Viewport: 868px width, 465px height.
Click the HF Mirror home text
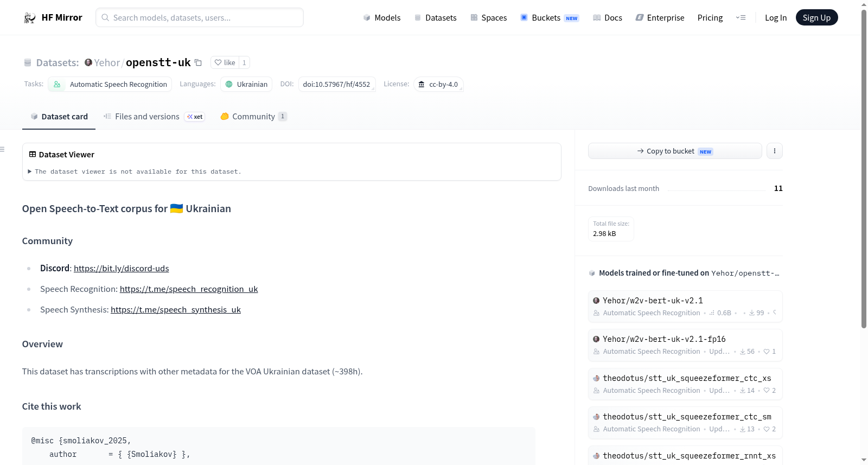[62, 18]
